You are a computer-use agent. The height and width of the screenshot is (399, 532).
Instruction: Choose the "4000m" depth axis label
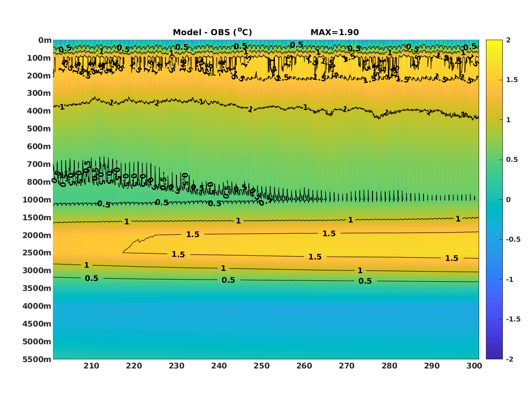pos(37,306)
